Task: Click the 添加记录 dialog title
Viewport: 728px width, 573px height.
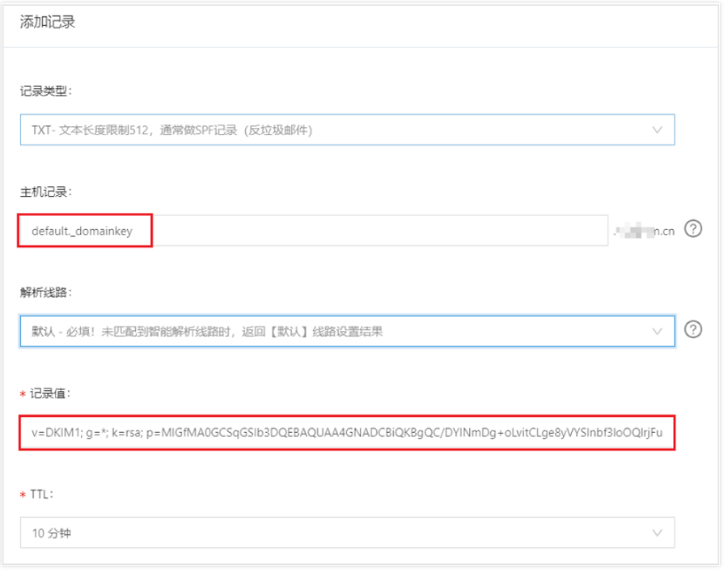Action: click(x=48, y=22)
